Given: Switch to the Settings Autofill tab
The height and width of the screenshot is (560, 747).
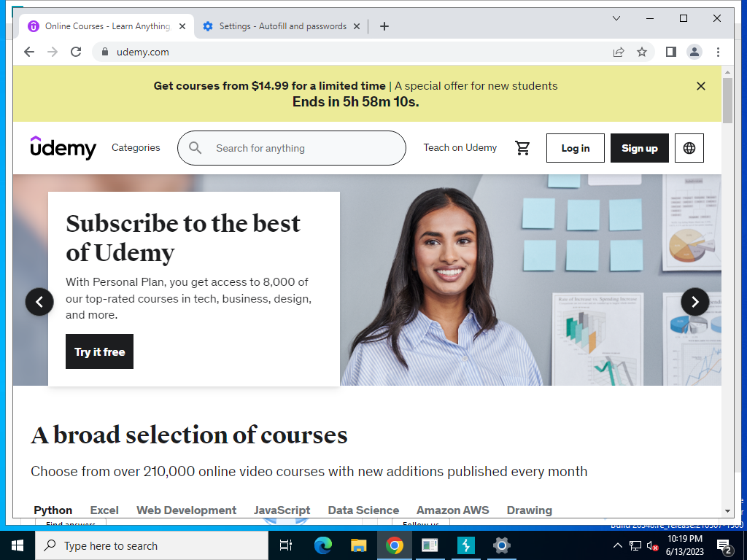Looking at the screenshot, I should tap(282, 26).
